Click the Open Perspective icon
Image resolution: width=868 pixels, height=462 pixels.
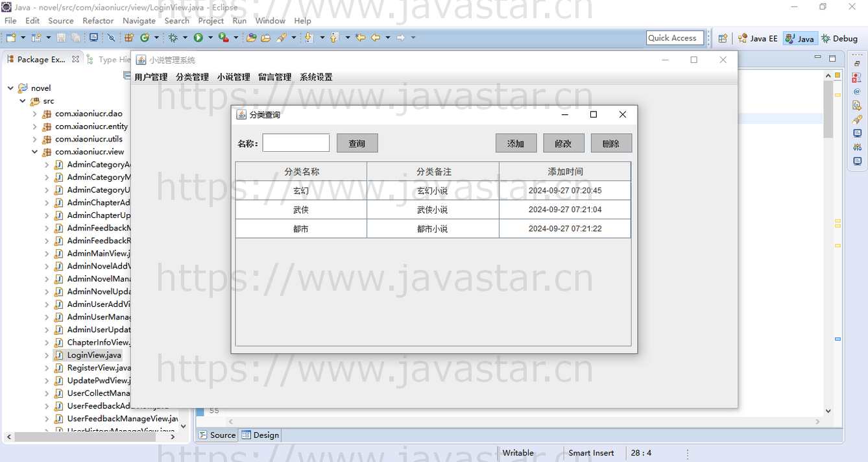pyautogui.click(x=723, y=38)
